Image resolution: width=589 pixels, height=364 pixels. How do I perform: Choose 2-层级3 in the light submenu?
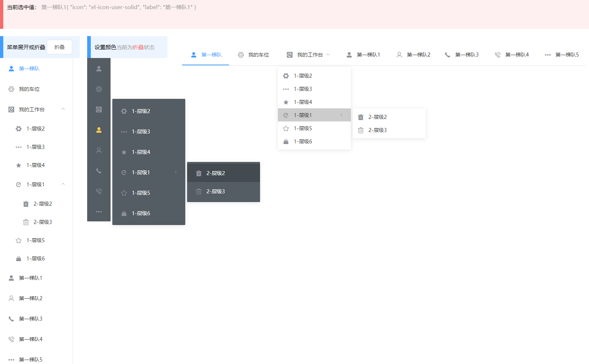point(389,130)
